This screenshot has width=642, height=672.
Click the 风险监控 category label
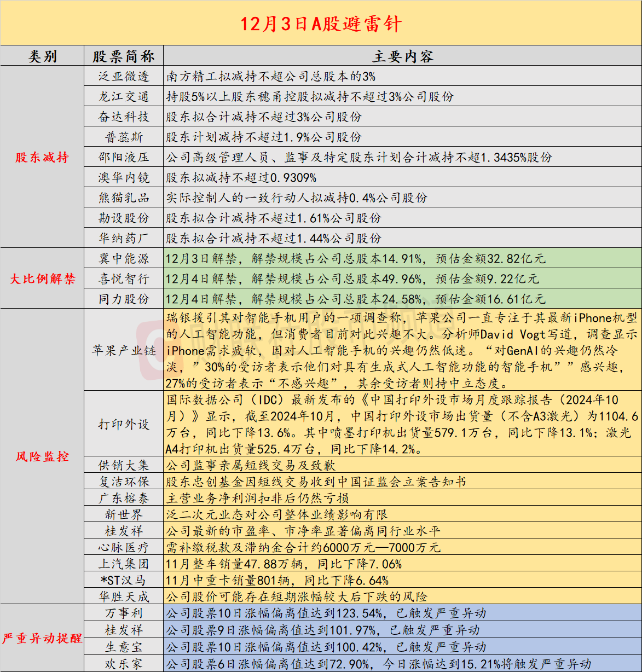pyautogui.click(x=42, y=456)
